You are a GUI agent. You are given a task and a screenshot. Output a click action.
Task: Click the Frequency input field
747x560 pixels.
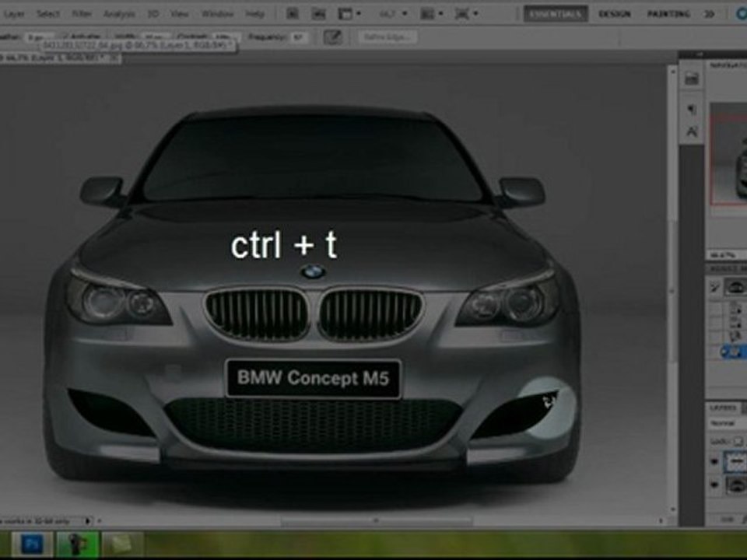(x=298, y=37)
